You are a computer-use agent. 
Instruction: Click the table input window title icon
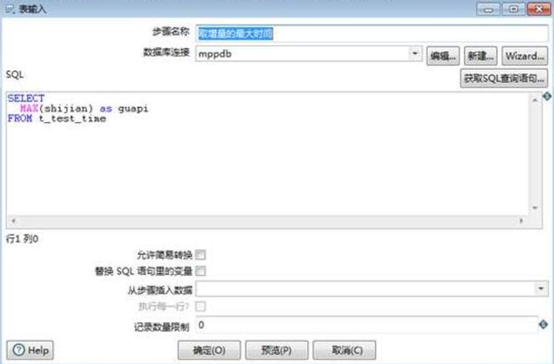(10, 9)
